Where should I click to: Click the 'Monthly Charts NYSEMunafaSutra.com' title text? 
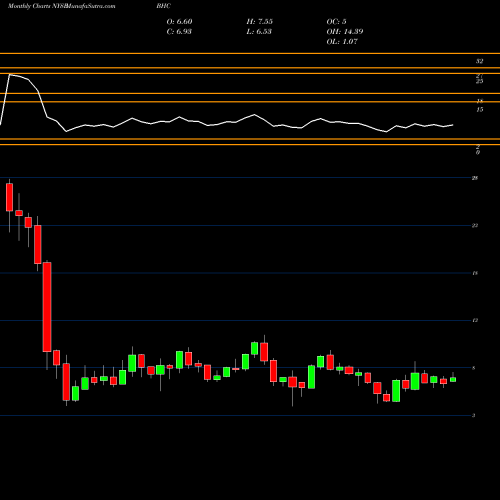pos(62,6)
